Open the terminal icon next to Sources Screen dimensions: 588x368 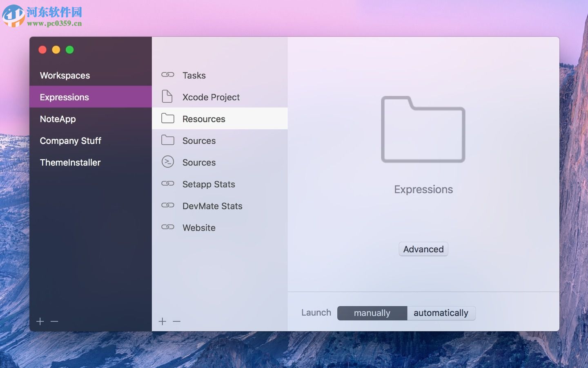(168, 162)
